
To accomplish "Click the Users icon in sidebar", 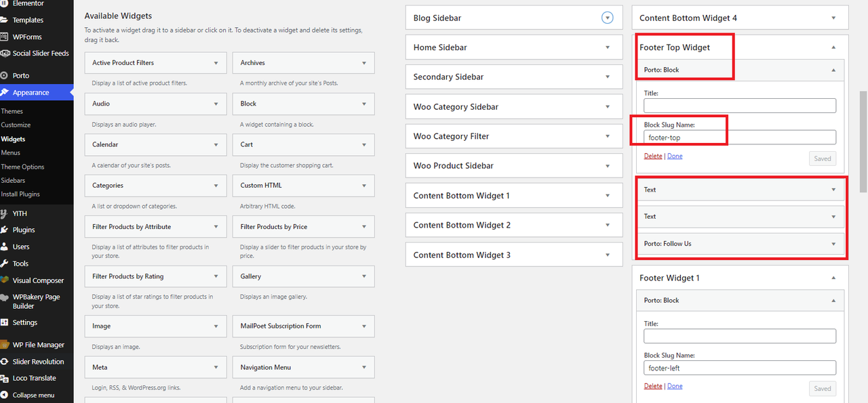I will (5, 247).
